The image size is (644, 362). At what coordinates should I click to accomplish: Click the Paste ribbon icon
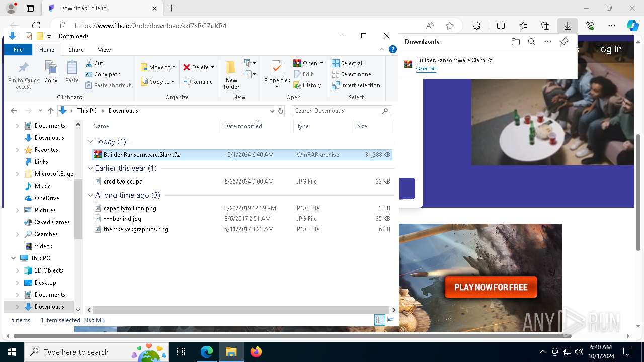tap(72, 72)
